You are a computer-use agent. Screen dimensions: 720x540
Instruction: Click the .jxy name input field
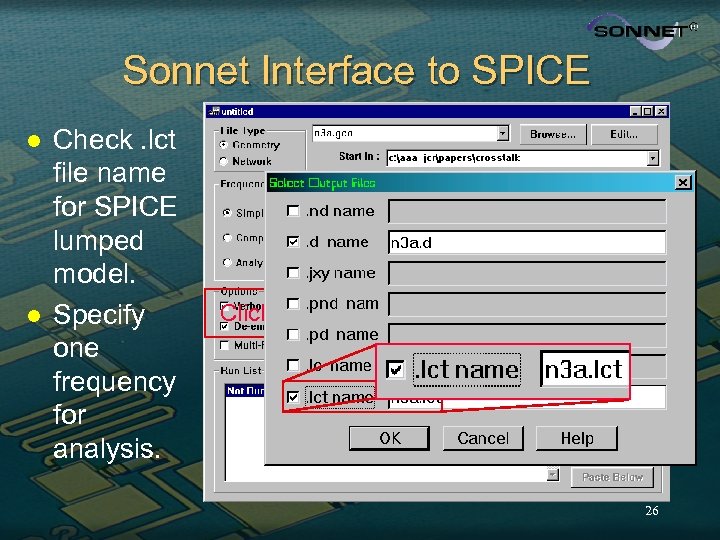tap(527, 273)
